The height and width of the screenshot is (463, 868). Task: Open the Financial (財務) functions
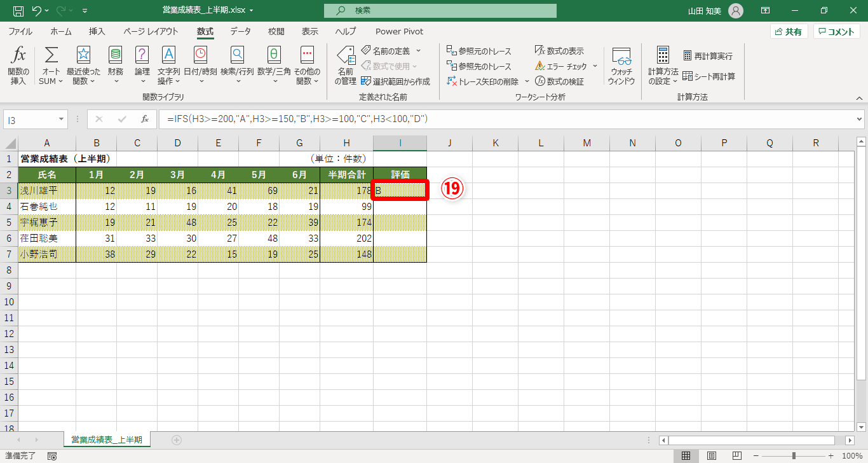(x=116, y=66)
